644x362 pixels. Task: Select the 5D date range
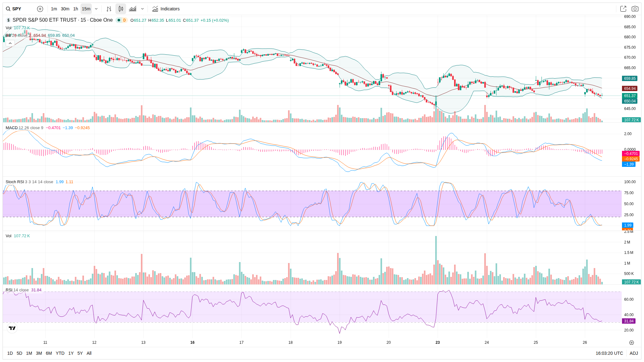click(x=19, y=353)
